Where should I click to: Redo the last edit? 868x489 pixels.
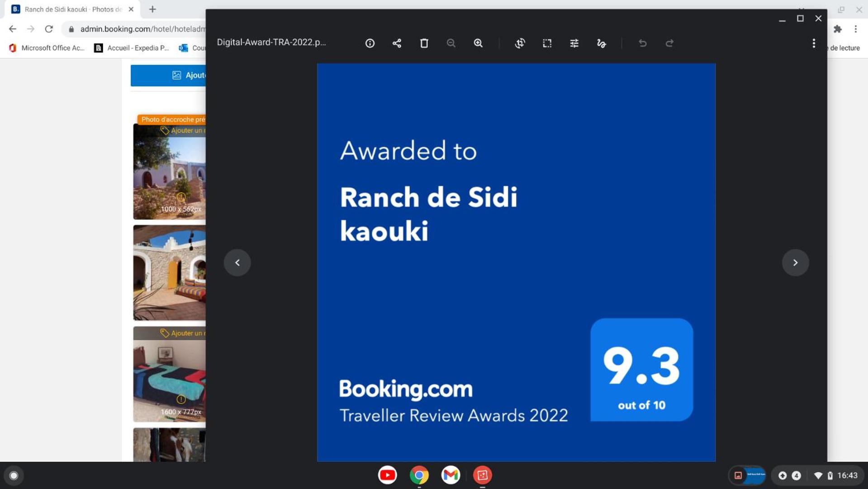coord(669,43)
